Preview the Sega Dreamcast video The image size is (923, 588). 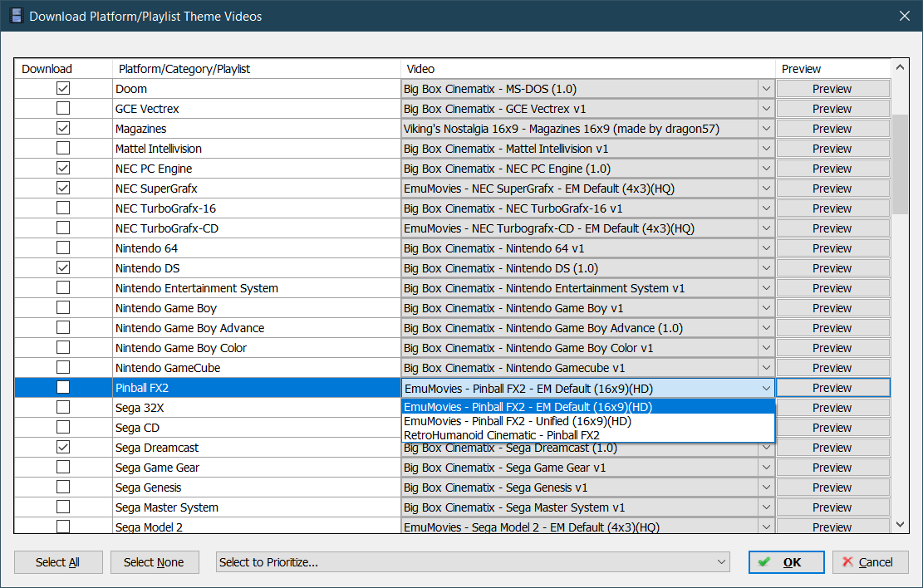[832, 448]
